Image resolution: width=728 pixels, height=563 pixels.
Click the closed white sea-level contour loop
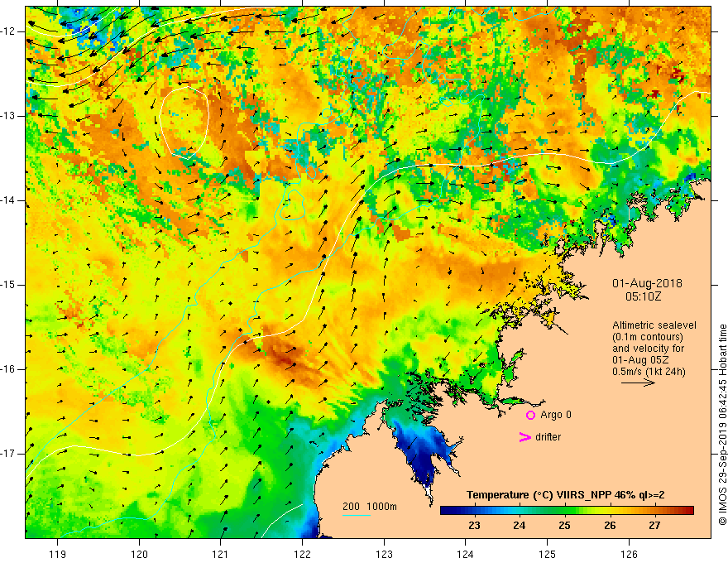[x=184, y=123]
